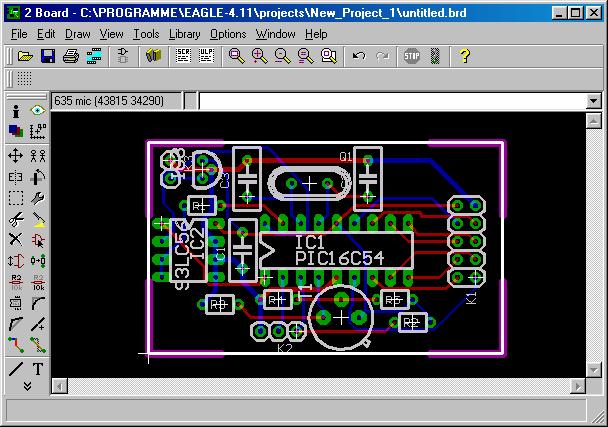Select the Value tool with bold 10k
Viewport: 608px width, 427px height.
click(x=38, y=282)
